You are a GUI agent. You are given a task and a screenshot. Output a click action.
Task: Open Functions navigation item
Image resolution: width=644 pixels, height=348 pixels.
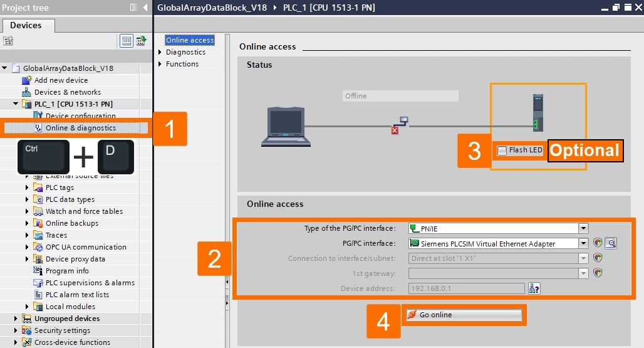[x=182, y=64]
